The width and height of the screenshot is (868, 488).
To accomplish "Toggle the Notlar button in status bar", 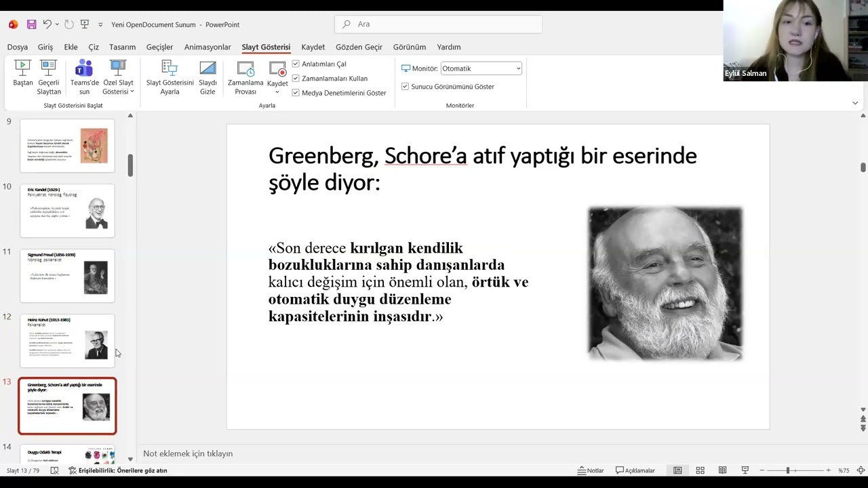I will tap(591, 470).
